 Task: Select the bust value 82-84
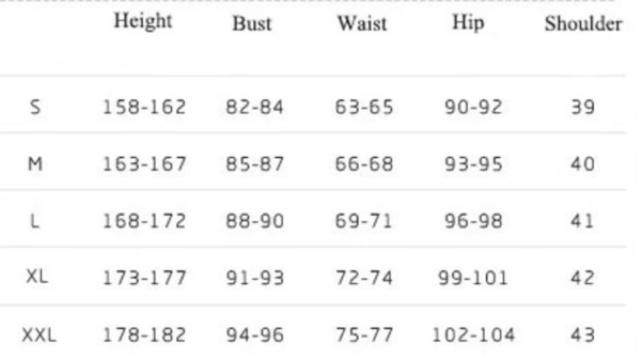click(x=254, y=107)
